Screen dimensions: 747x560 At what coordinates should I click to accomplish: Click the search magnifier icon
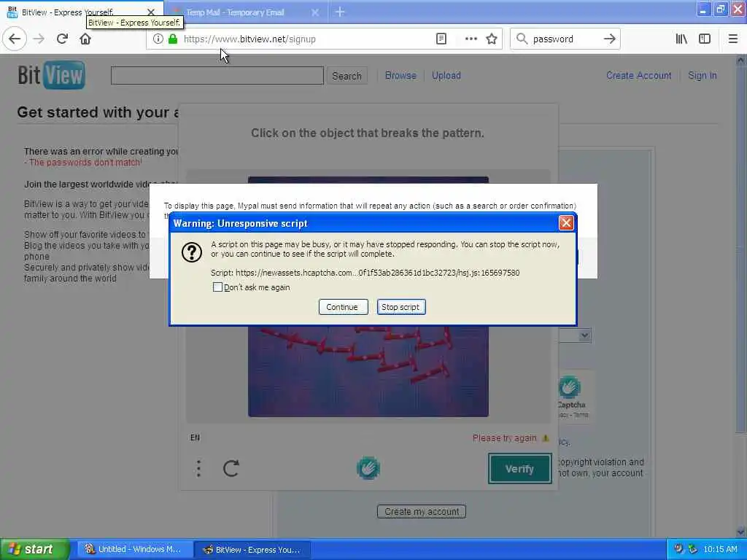522,39
